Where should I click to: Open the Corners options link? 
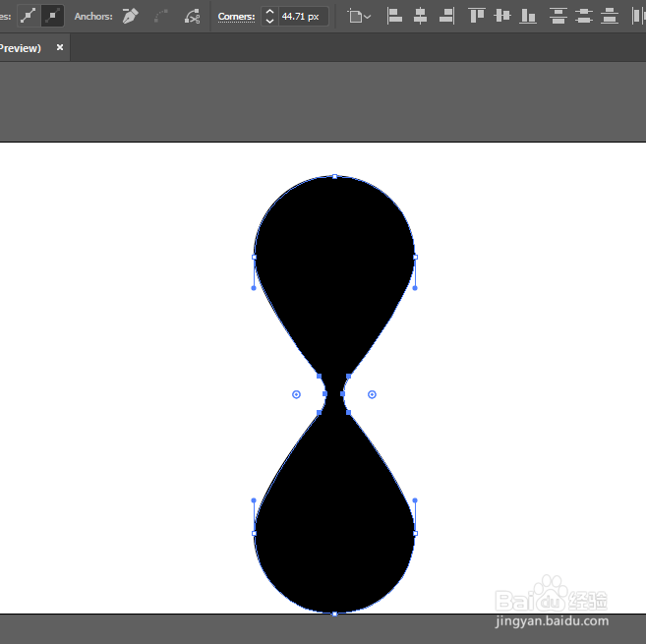coord(236,17)
